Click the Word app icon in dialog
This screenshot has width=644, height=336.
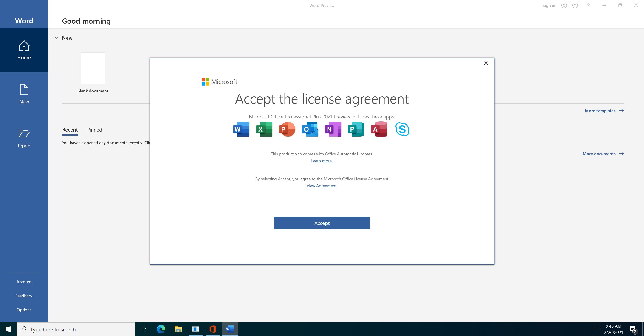(x=241, y=129)
